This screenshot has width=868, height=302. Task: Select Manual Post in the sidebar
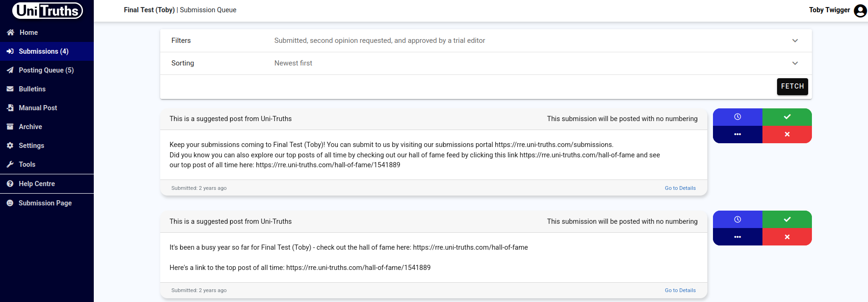47,108
